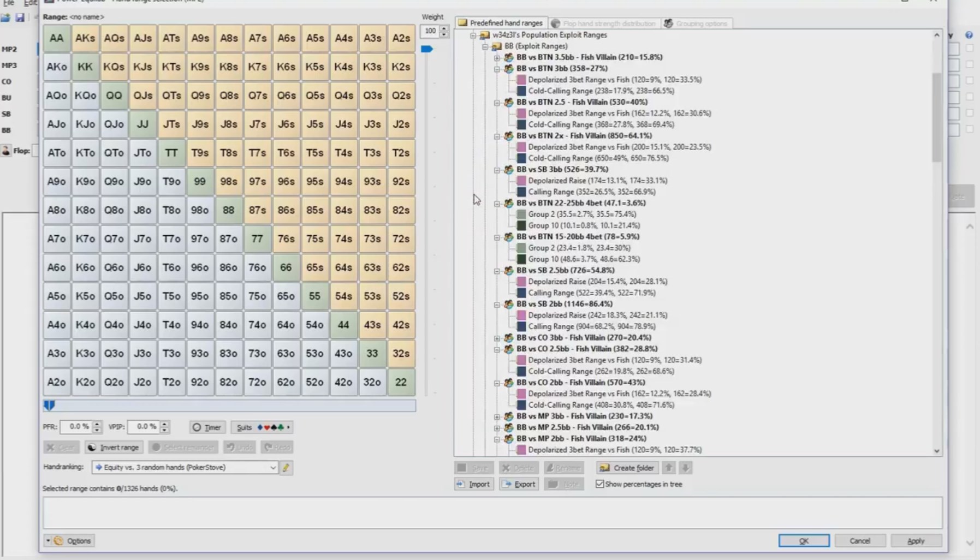980x560 pixels.
Task: Select pink swatch of Depolarized Raise (174=13.1%)
Action: point(521,181)
